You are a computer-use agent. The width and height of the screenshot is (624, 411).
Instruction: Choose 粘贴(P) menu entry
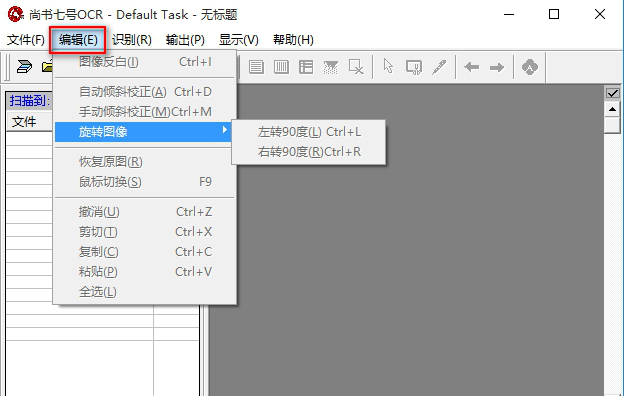pos(145,272)
